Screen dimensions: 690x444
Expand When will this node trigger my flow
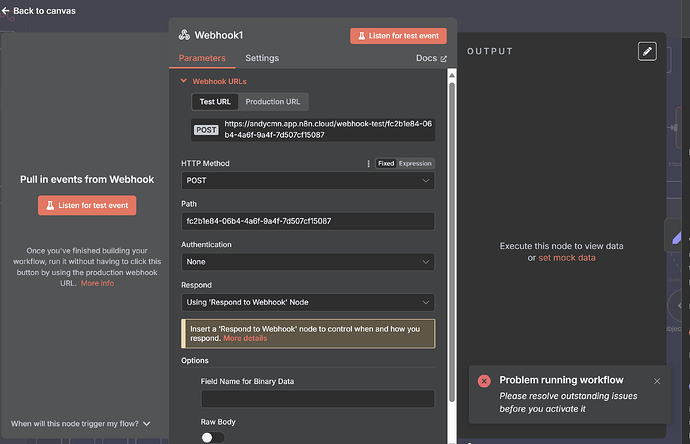pos(81,424)
